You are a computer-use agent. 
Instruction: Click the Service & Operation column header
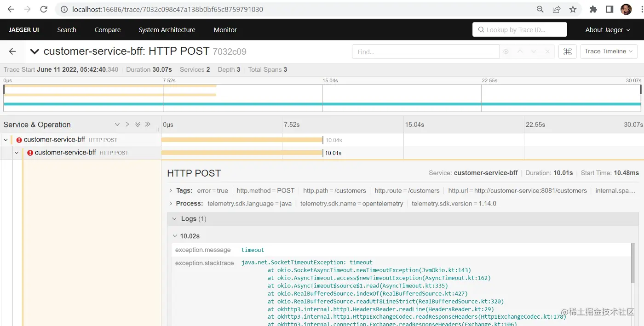tap(37, 125)
